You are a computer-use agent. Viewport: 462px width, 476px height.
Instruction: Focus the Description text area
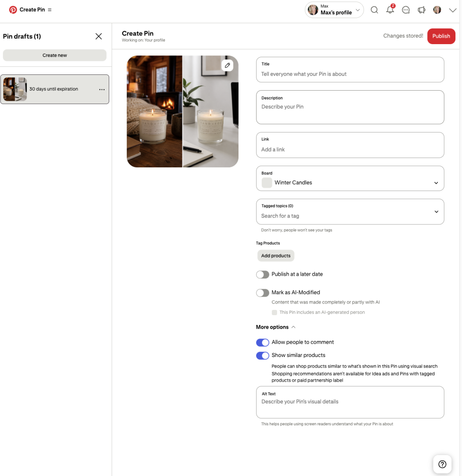(350, 107)
